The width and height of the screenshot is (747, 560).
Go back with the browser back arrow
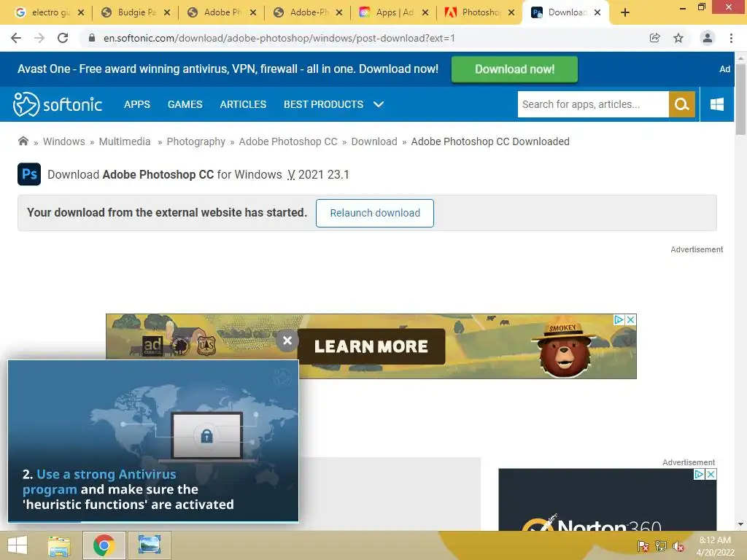[16, 38]
